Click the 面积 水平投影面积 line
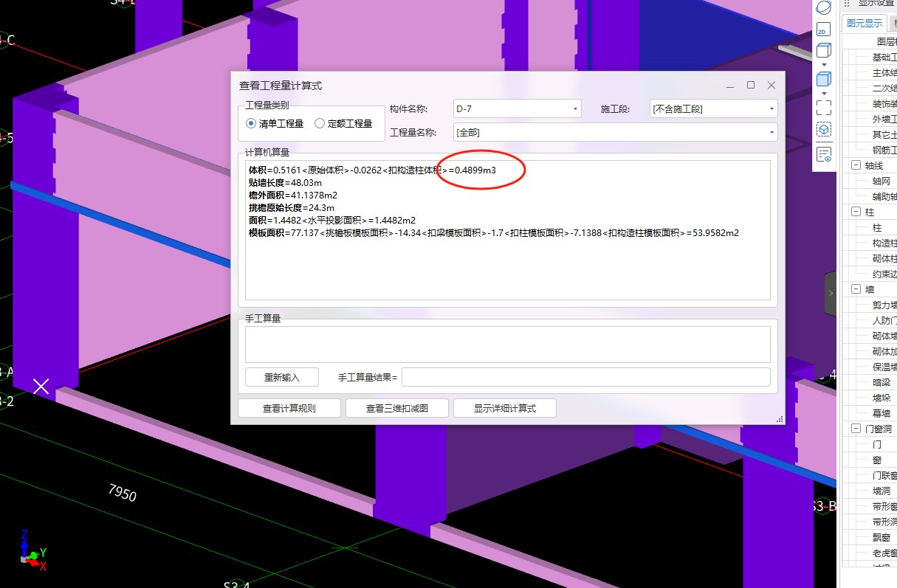897x588 pixels. pos(332,221)
